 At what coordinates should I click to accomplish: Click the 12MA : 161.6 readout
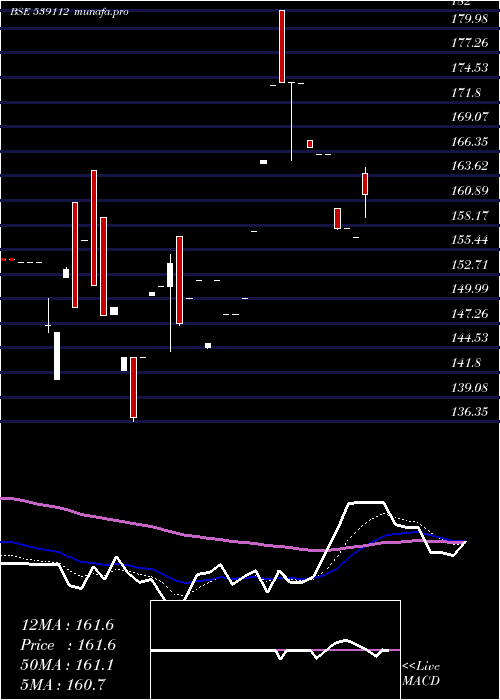68,625
